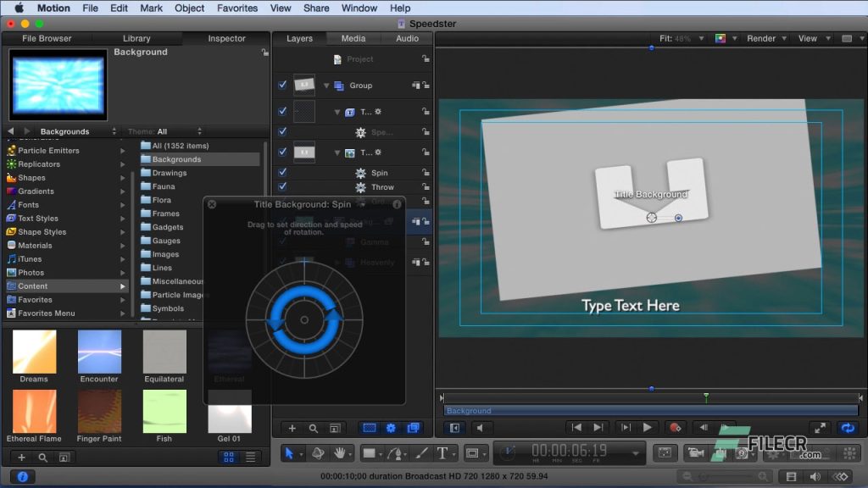The image size is (868, 488).
Task: Click the lock icon on Group layer
Action: click(x=426, y=86)
